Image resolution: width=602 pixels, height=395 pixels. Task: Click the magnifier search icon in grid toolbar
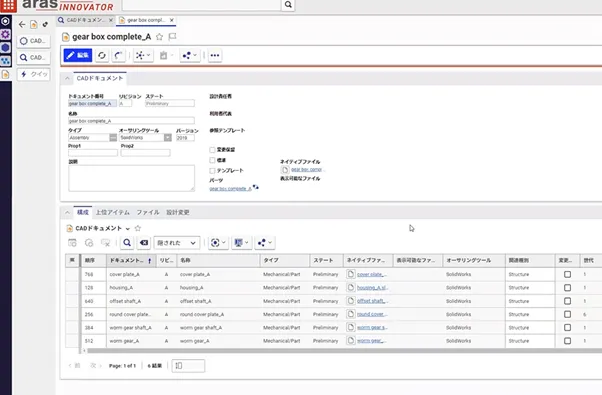(x=127, y=243)
